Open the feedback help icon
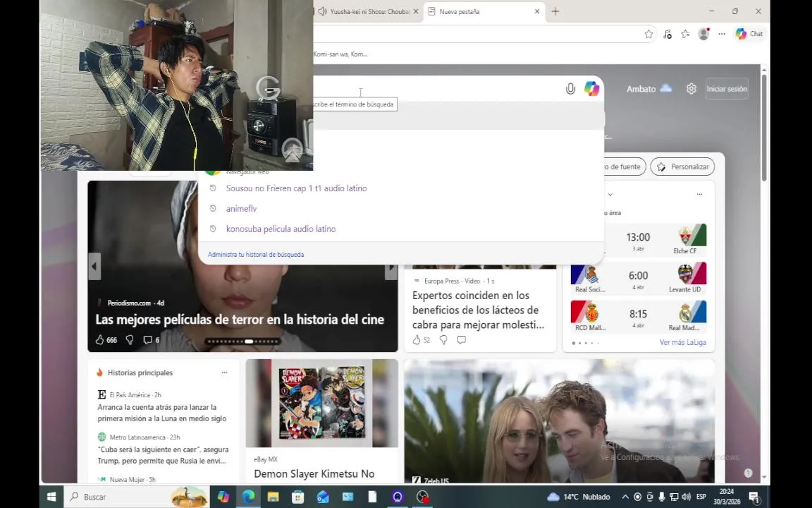Viewport: 812px width, 508px height. pos(748,473)
